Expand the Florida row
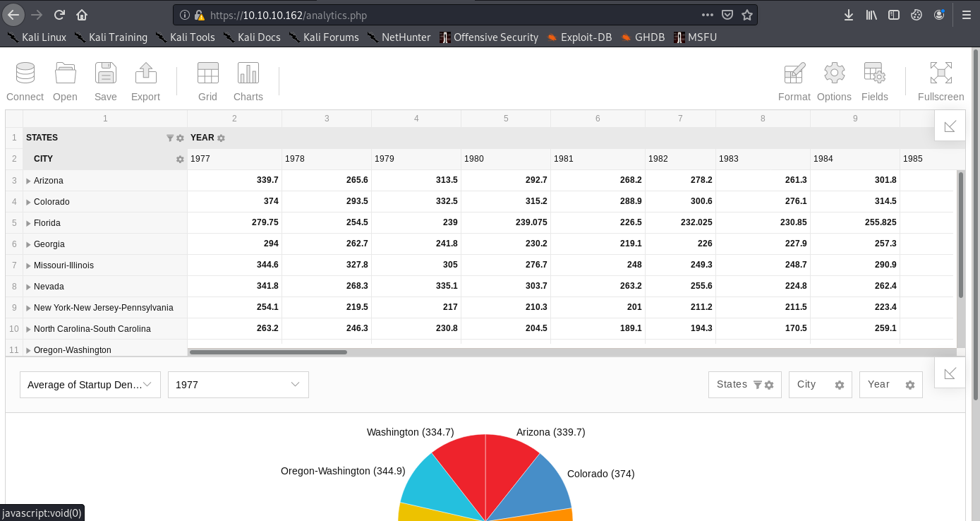 [28, 224]
